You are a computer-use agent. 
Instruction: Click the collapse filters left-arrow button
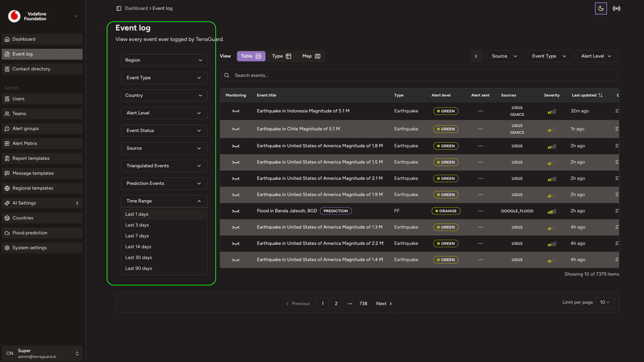coord(476,56)
